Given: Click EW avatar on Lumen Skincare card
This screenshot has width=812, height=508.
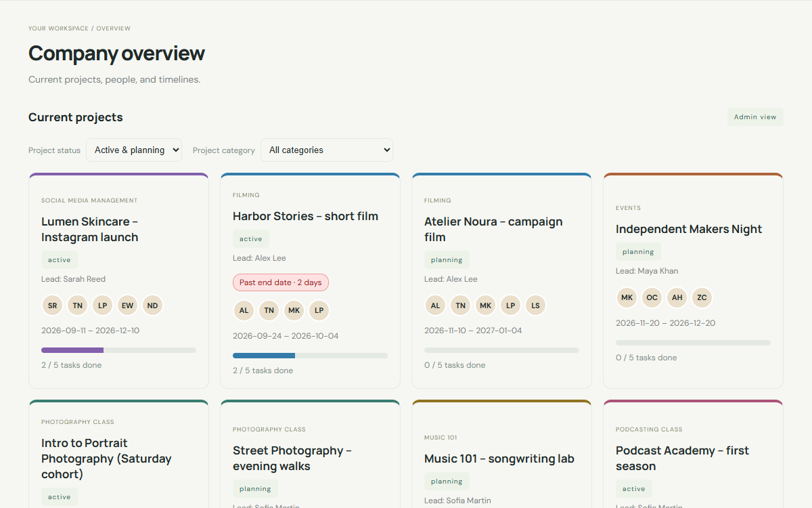Looking at the screenshot, I should [x=128, y=305].
